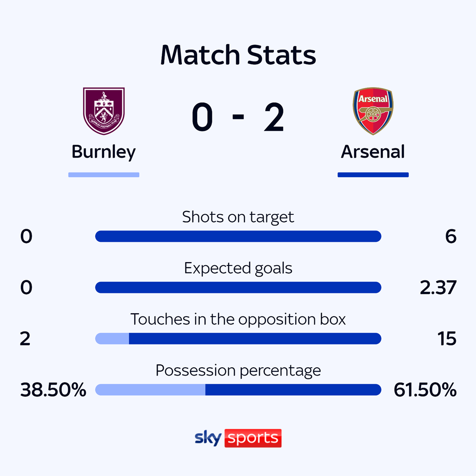
Task: Click Arsenal's 15 touches value
Action: pyautogui.click(x=447, y=339)
